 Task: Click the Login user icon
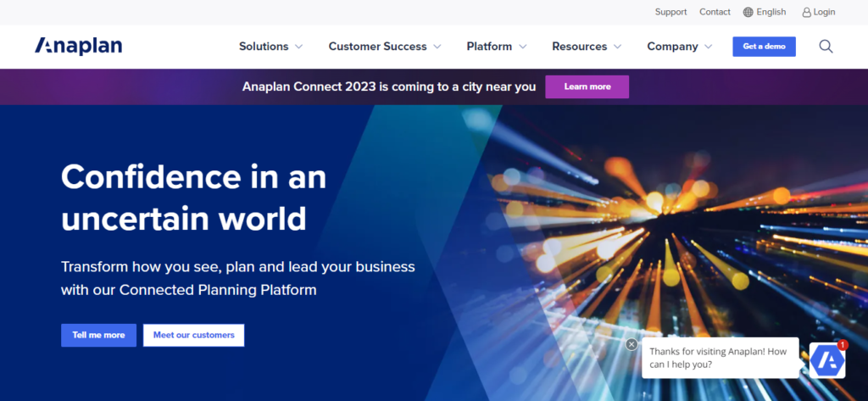[x=807, y=12]
